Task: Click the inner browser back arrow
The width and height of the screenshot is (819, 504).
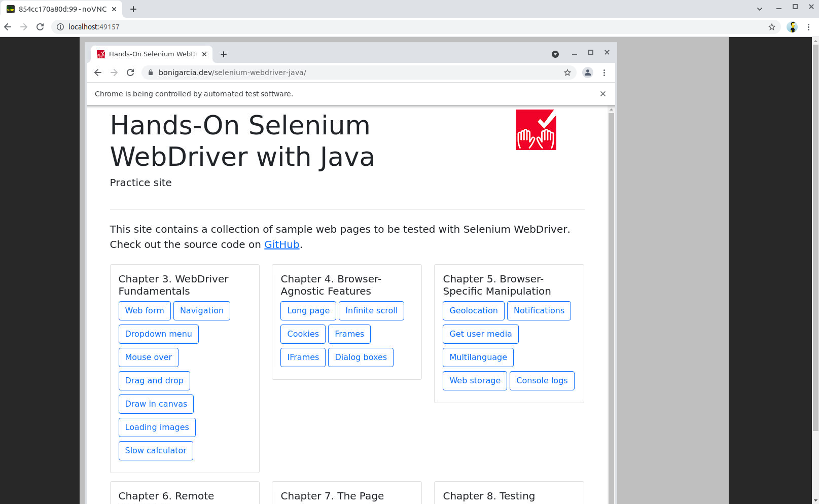Action: pyautogui.click(x=98, y=73)
